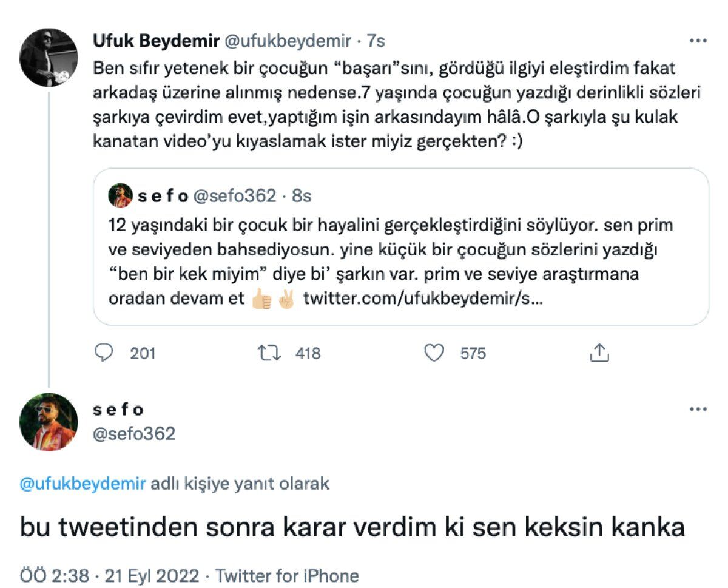Open sefo's large profile avatar
Screen dimensions: 728x588
[x=49, y=422]
